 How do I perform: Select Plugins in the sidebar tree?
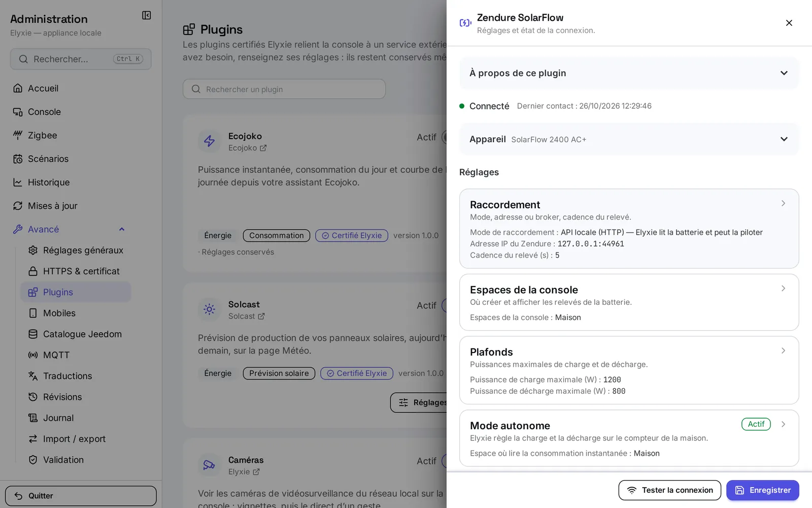[x=76, y=292]
